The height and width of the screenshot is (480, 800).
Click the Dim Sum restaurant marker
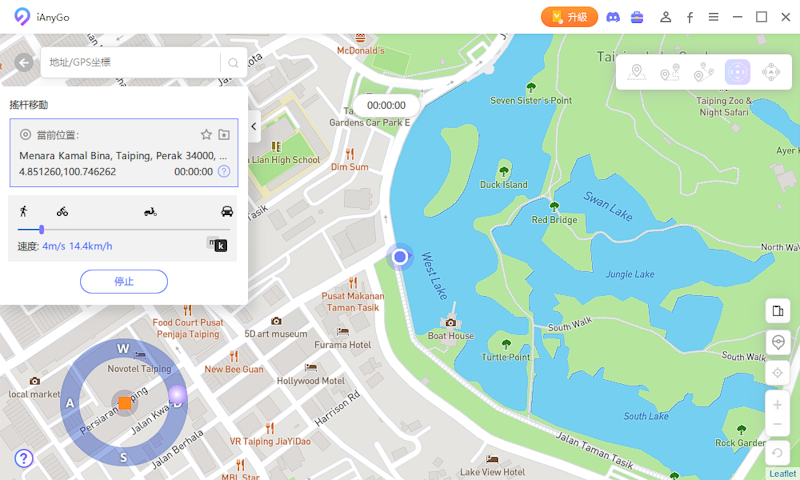click(349, 153)
